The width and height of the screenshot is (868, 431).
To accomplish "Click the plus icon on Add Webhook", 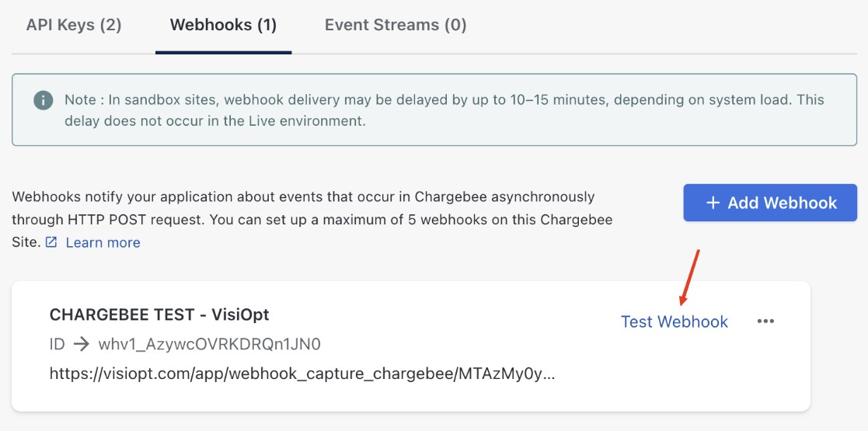I will [713, 203].
